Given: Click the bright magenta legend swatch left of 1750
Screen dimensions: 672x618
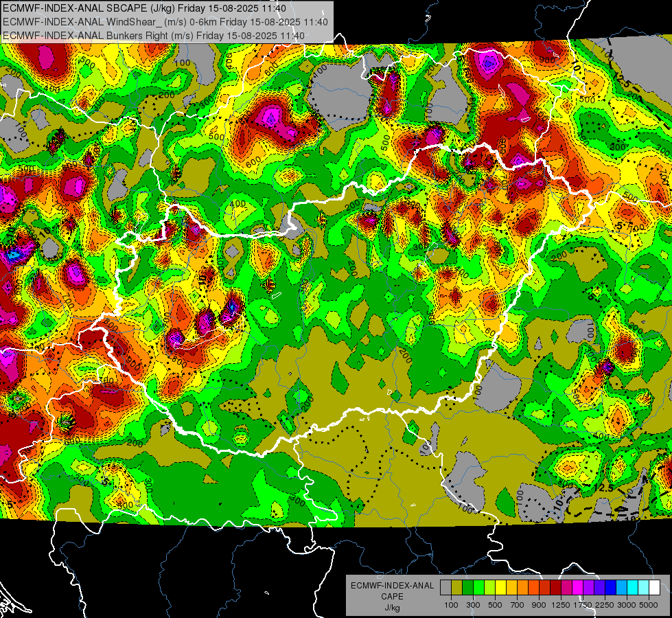Looking at the screenshot, I should (x=578, y=588).
